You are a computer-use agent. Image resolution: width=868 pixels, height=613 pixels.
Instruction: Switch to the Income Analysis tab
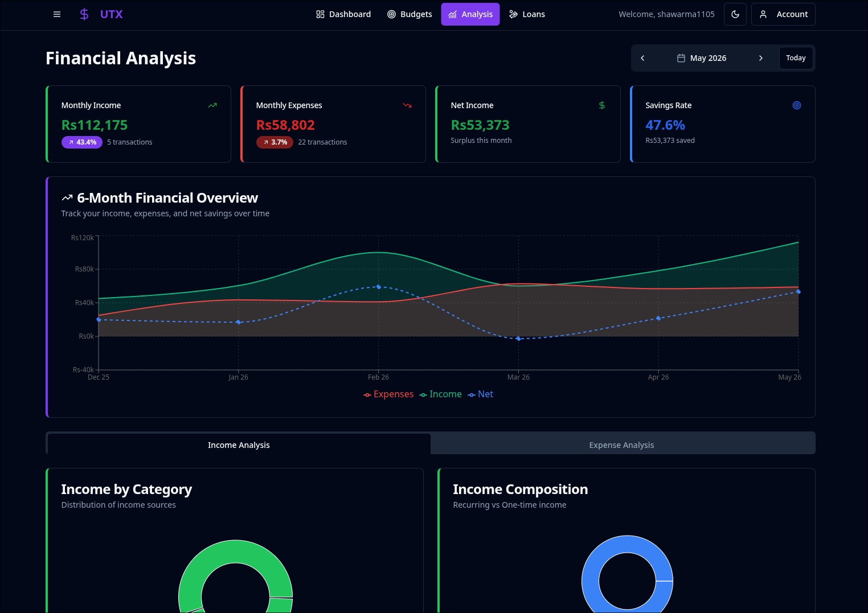click(239, 445)
